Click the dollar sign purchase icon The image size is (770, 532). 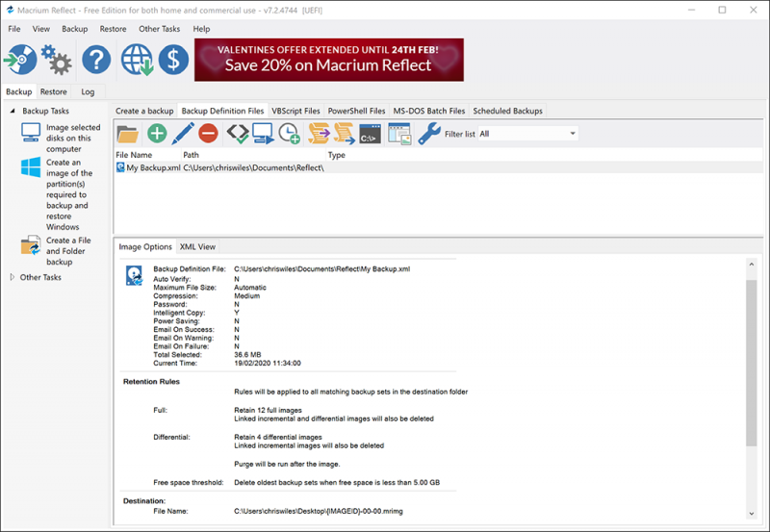[x=173, y=61]
